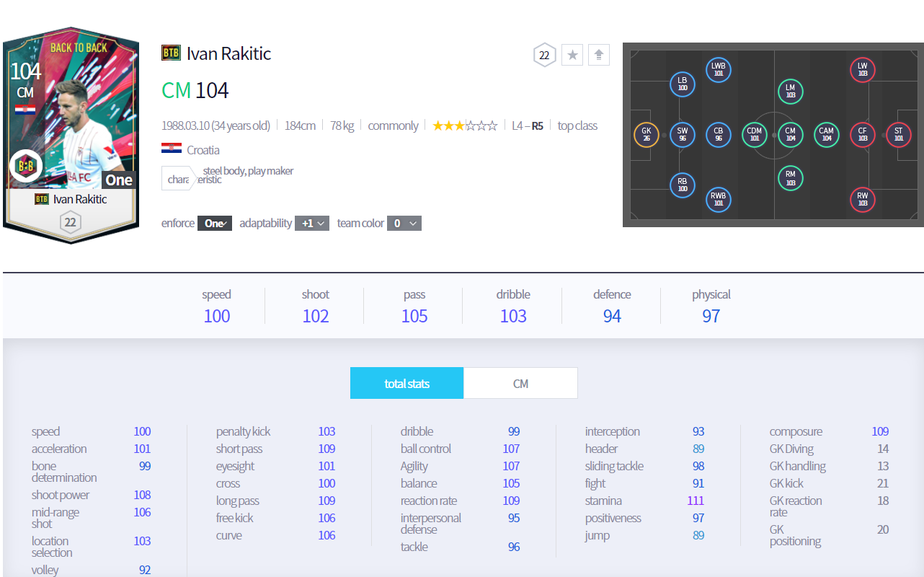
Task: Select the RW position circle on pitch
Action: click(x=862, y=200)
